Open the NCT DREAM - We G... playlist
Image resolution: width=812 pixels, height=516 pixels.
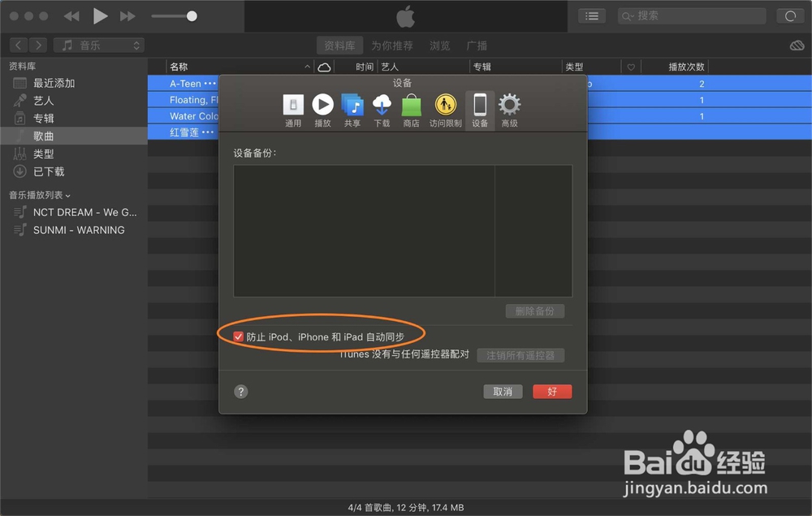(x=74, y=212)
